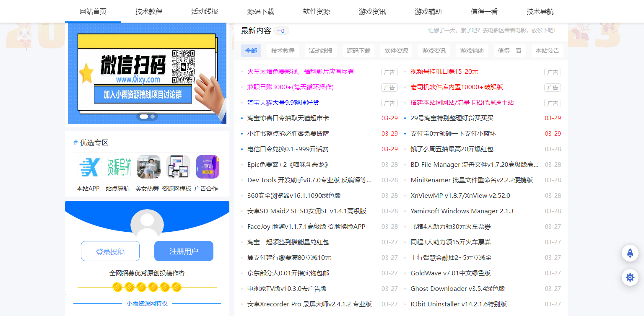644x316 pixels.
Task: Select 源码下载 from the navigation bar
Action: pos(260,12)
